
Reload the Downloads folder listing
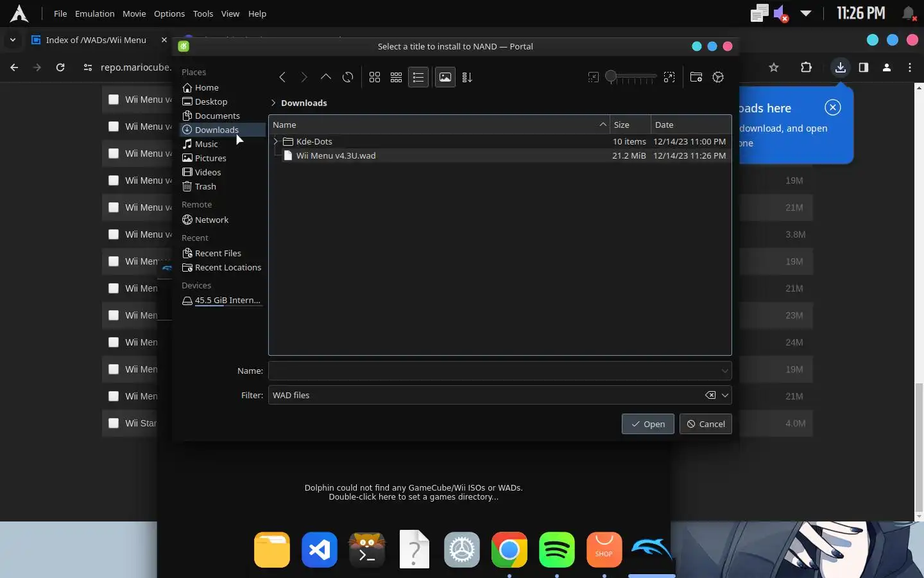[348, 77]
